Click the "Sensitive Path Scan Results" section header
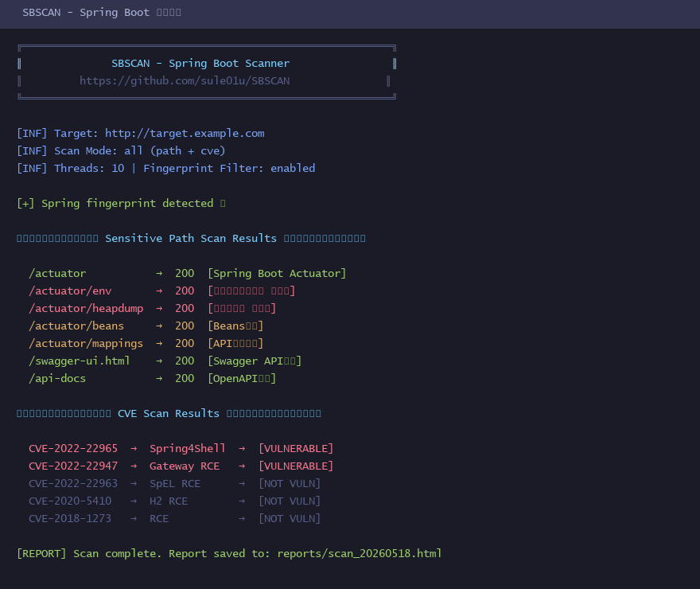700x589 pixels. point(191,239)
